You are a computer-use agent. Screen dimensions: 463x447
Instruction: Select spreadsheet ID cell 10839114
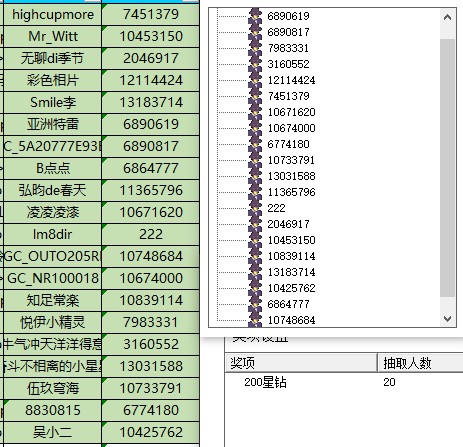click(151, 300)
